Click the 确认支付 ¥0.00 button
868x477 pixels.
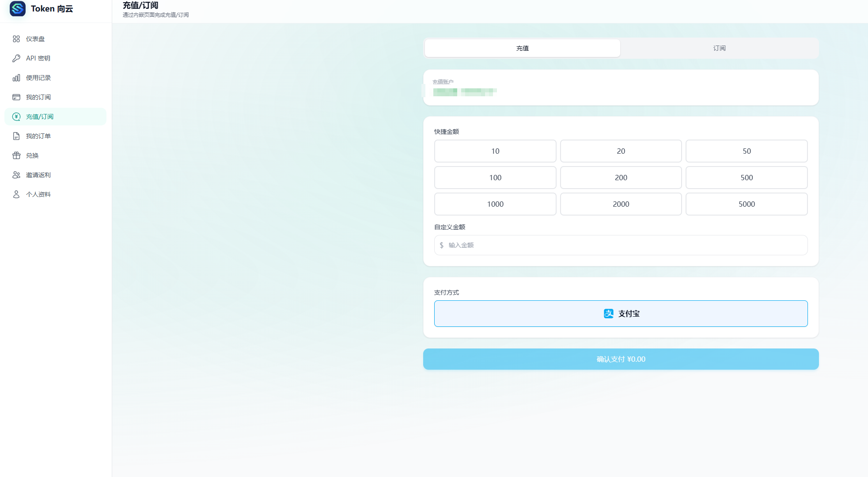[621, 359]
